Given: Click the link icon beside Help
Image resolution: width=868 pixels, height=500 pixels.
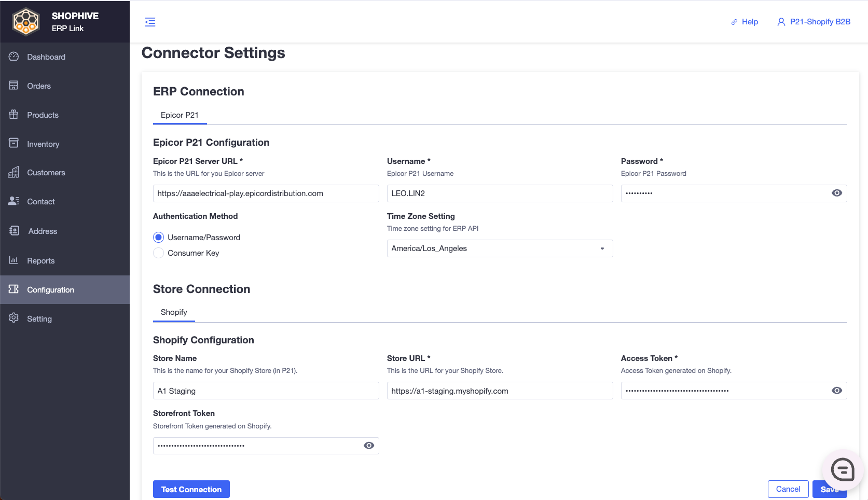Looking at the screenshot, I should (x=734, y=22).
